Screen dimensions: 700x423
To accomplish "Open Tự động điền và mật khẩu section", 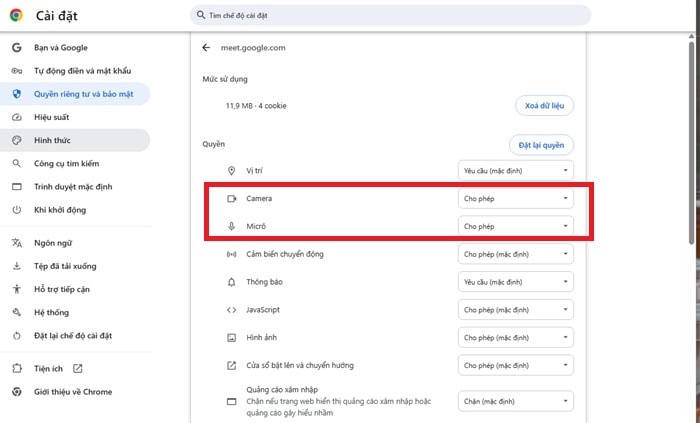I will (74, 70).
